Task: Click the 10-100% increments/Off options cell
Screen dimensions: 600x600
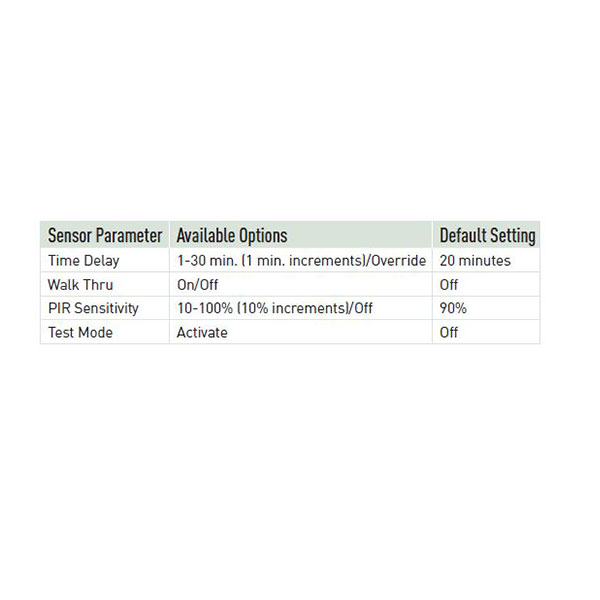Action: [301, 308]
